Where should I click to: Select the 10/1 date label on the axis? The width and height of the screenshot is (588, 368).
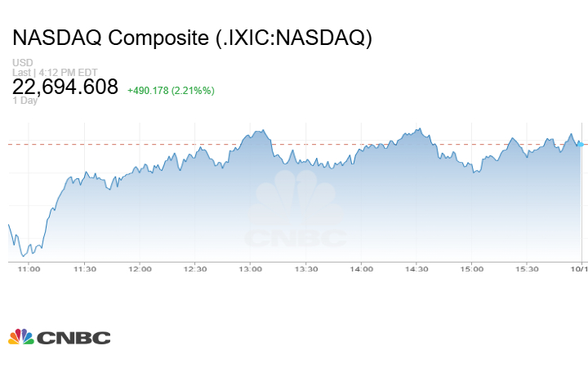(578, 268)
